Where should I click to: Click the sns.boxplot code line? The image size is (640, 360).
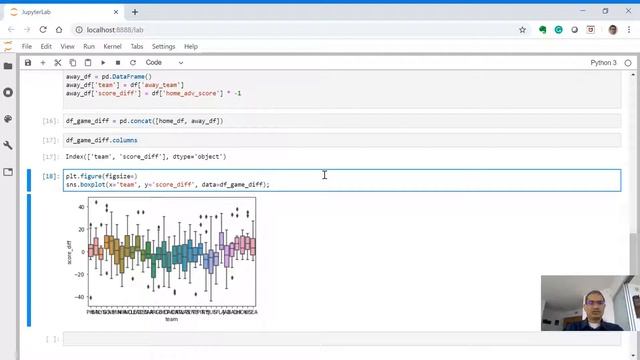click(x=167, y=185)
